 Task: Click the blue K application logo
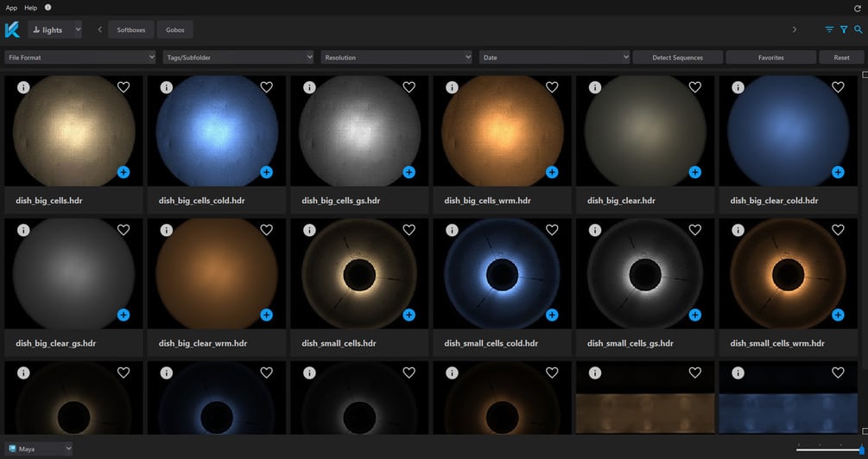point(12,30)
